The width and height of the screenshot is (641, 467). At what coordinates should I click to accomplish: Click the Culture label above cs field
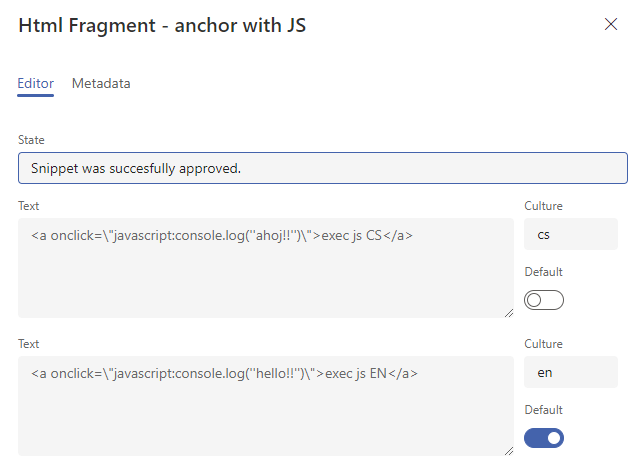coord(543,206)
